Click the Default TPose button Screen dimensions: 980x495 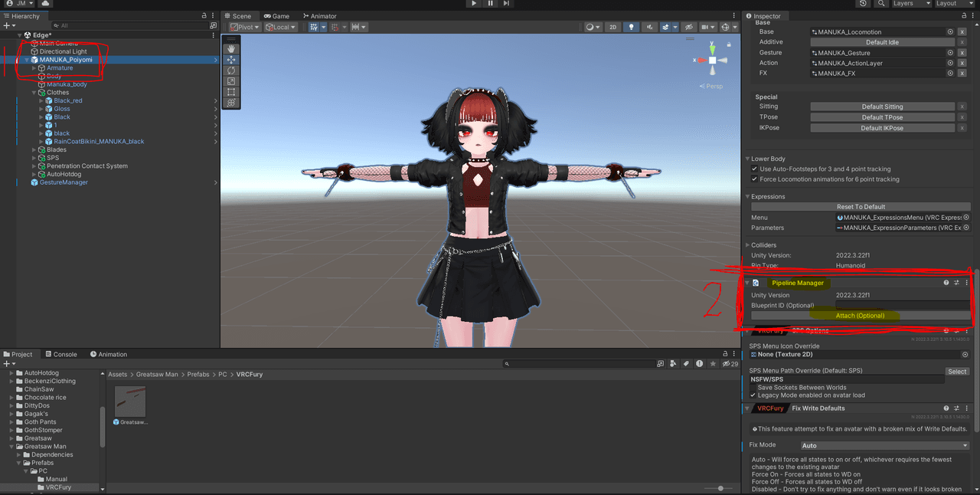point(882,118)
